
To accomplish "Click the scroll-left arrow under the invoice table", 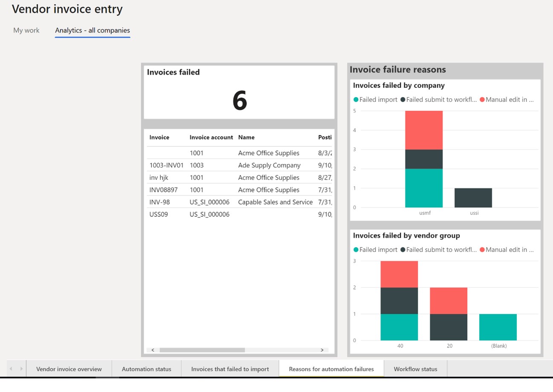I will click(153, 350).
